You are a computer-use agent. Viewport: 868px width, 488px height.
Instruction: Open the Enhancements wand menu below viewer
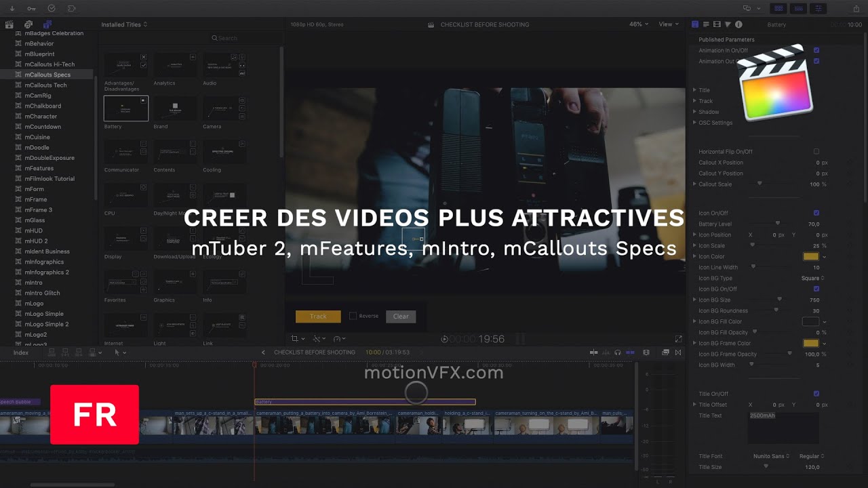(318, 338)
